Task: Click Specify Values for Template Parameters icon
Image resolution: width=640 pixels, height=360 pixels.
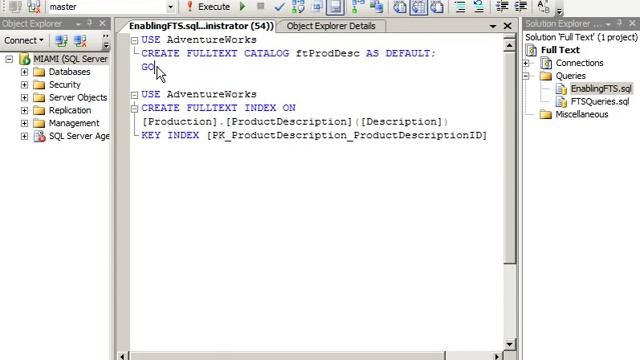Action: coord(543,7)
